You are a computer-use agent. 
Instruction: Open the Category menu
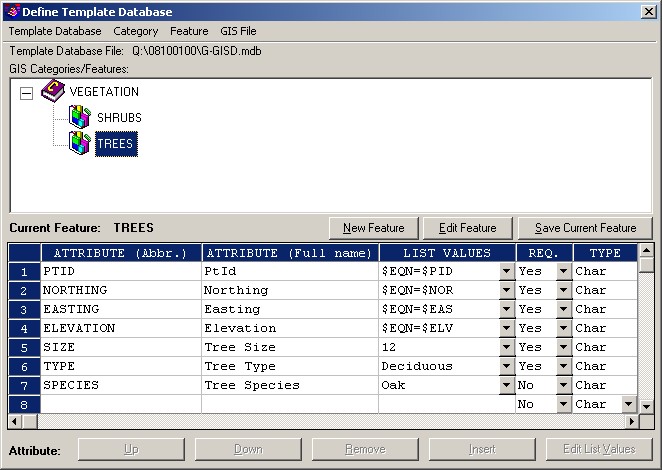coord(136,31)
